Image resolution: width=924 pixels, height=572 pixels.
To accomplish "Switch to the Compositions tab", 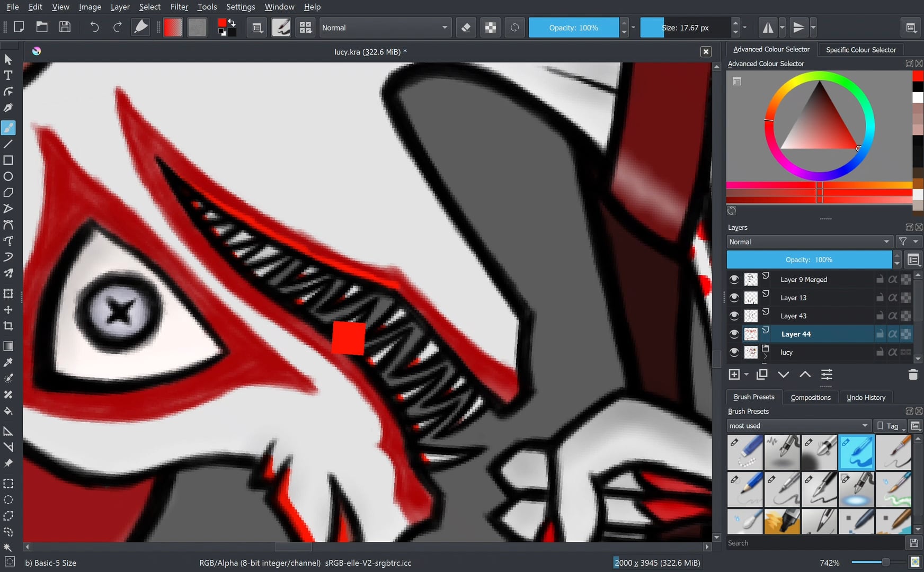I will click(811, 397).
